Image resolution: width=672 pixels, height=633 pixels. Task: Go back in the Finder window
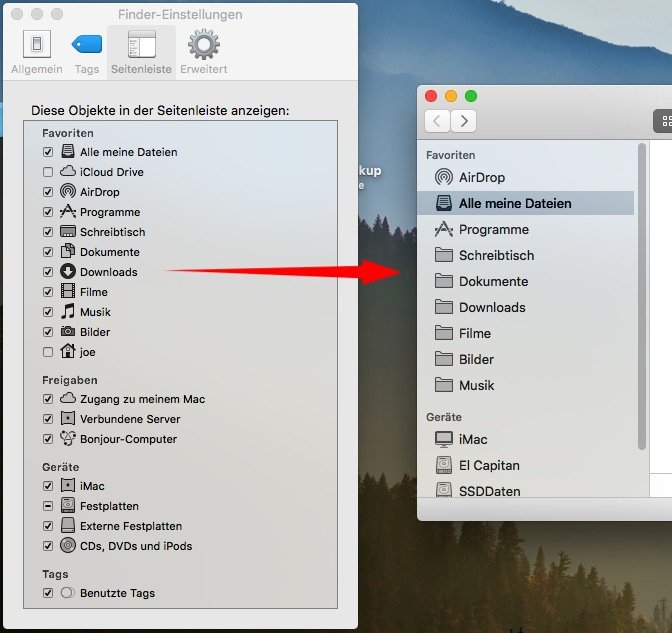437,121
